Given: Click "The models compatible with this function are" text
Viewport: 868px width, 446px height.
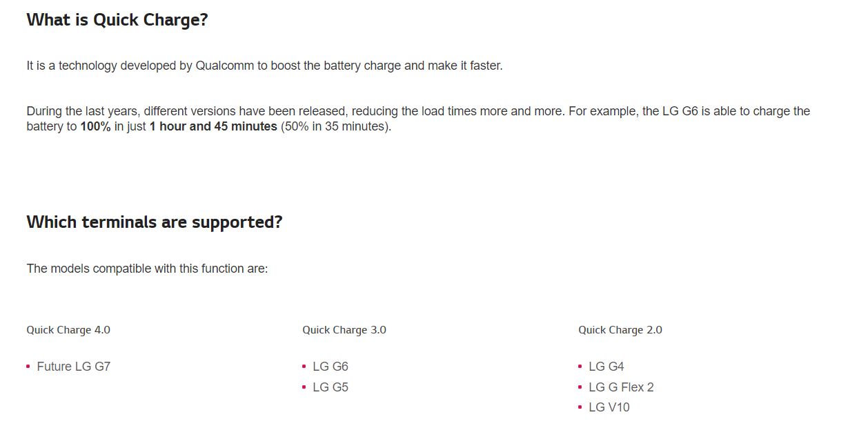Looking at the screenshot, I should click(x=147, y=269).
